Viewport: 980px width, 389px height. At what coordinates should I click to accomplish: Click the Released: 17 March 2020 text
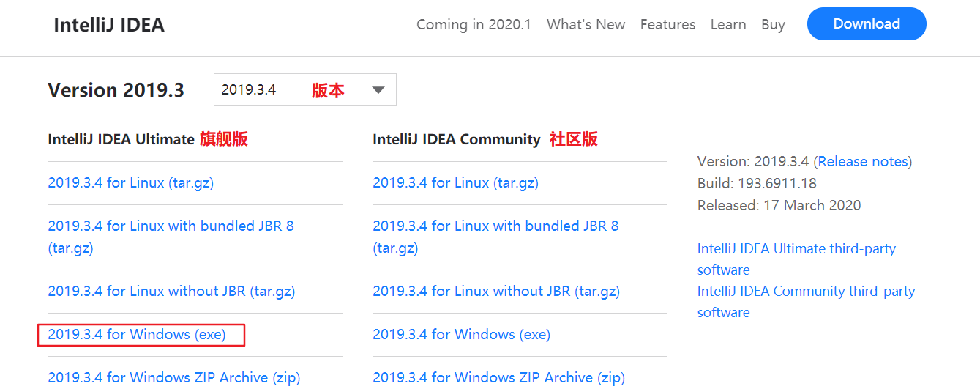pyautogui.click(x=779, y=205)
